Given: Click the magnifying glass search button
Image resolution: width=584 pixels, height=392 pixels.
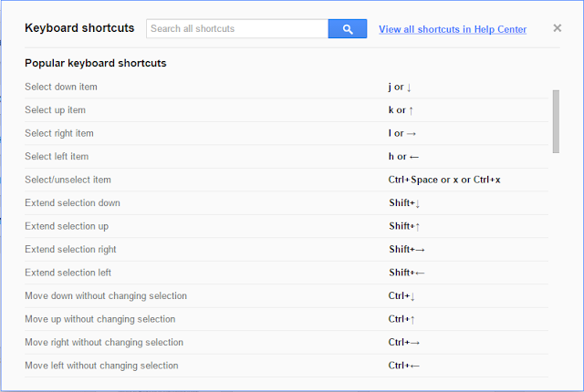Looking at the screenshot, I should pyautogui.click(x=348, y=29).
